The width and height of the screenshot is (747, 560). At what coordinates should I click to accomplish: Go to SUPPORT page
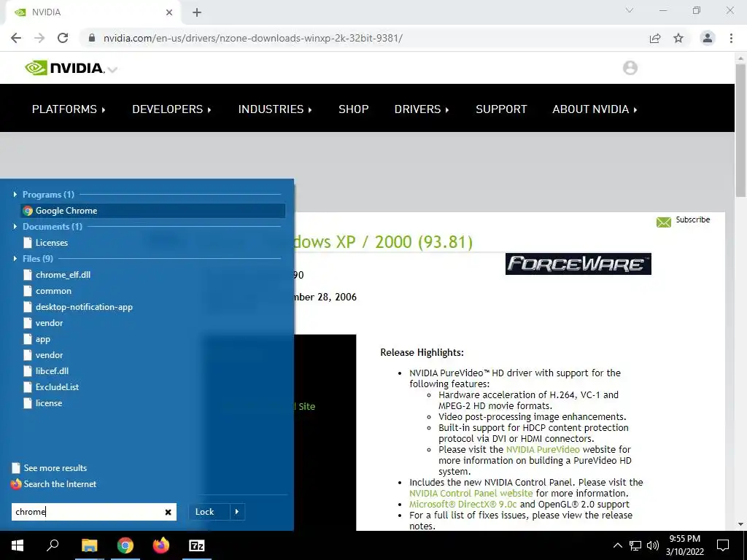pyautogui.click(x=501, y=109)
